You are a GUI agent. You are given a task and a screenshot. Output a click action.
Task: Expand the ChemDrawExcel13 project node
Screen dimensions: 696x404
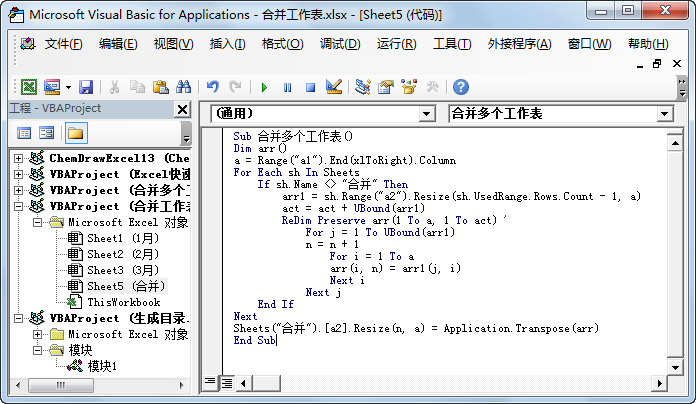[18, 158]
